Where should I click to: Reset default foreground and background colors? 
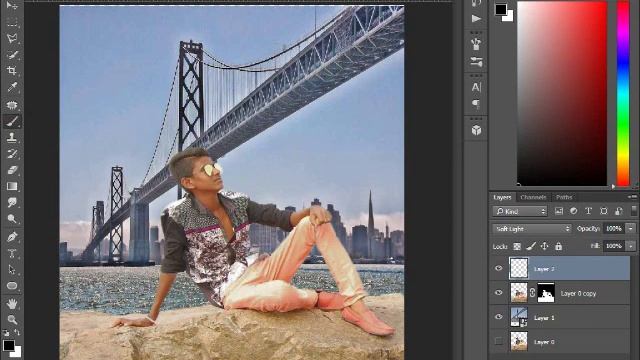pos(6,333)
